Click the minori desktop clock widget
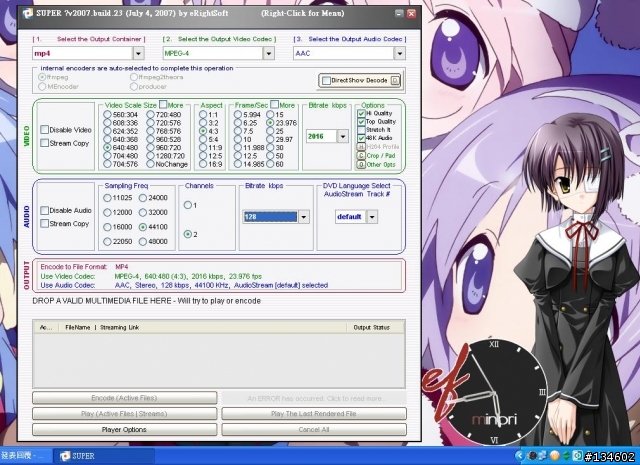The width and height of the screenshot is (640, 465). coord(495,393)
